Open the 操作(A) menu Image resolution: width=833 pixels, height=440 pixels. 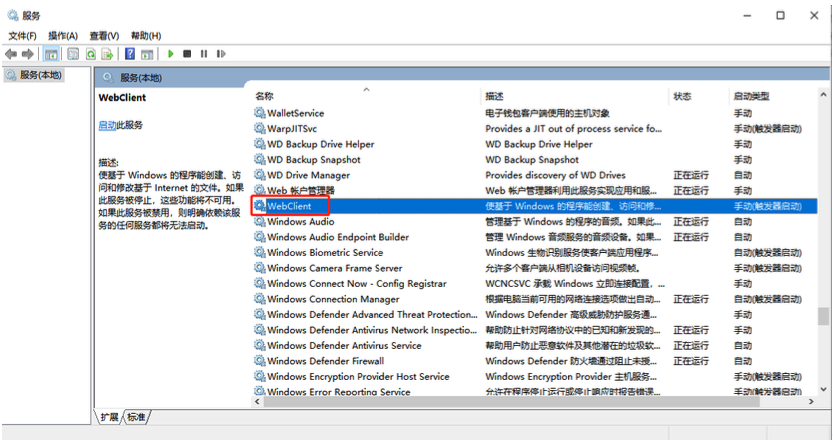click(x=63, y=36)
